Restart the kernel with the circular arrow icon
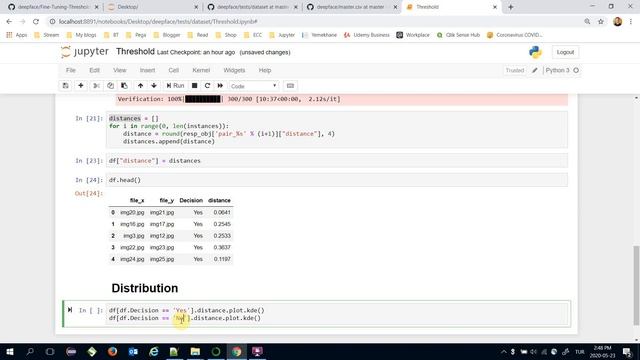The height and width of the screenshot is (360, 640). click(207, 86)
